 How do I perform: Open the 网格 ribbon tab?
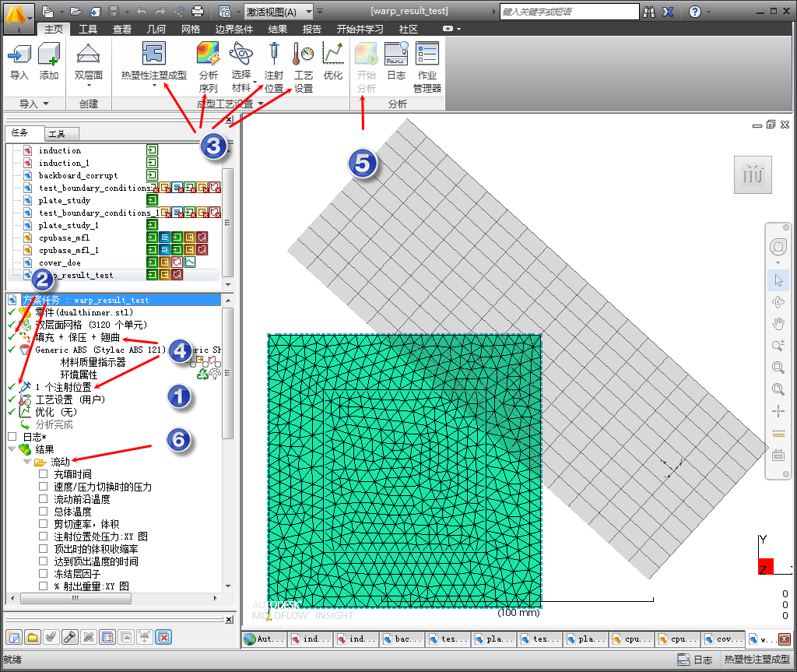[191, 29]
